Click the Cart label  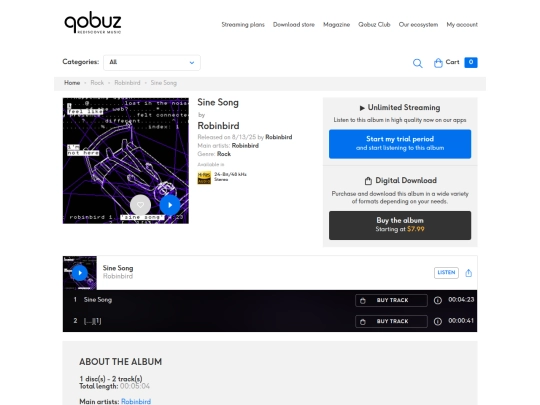click(452, 62)
